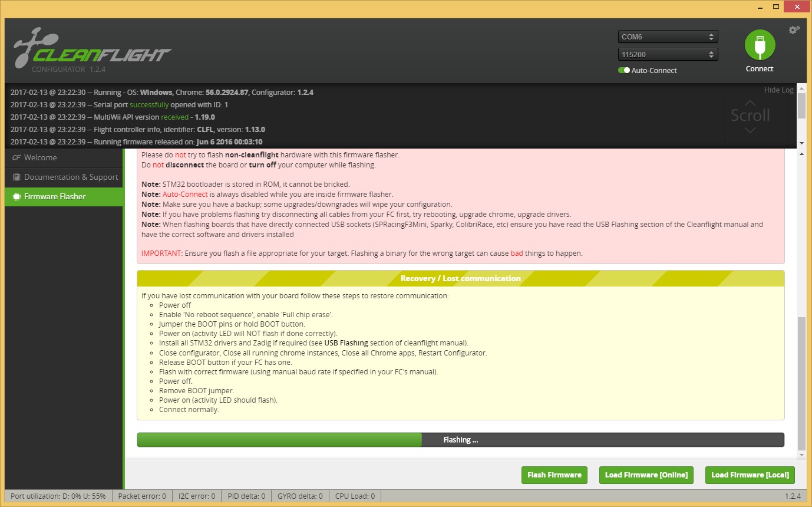Open the COM6 port dropdown
The height and width of the screenshot is (507, 812).
pos(668,37)
